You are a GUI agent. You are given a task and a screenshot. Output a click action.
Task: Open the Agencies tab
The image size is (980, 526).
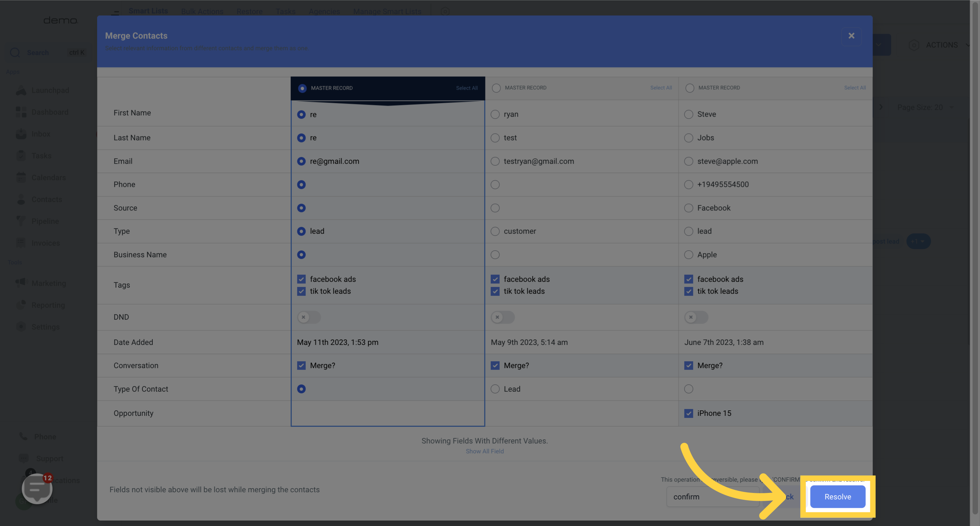(324, 12)
